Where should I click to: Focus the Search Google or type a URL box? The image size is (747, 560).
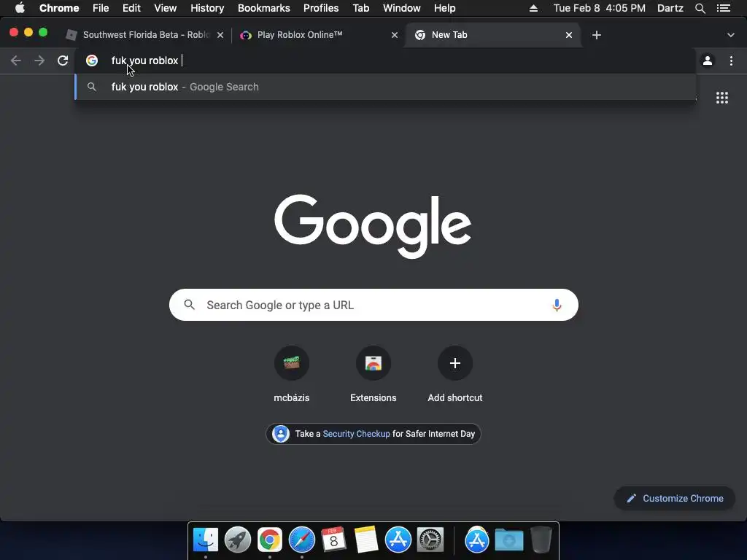pos(373,305)
